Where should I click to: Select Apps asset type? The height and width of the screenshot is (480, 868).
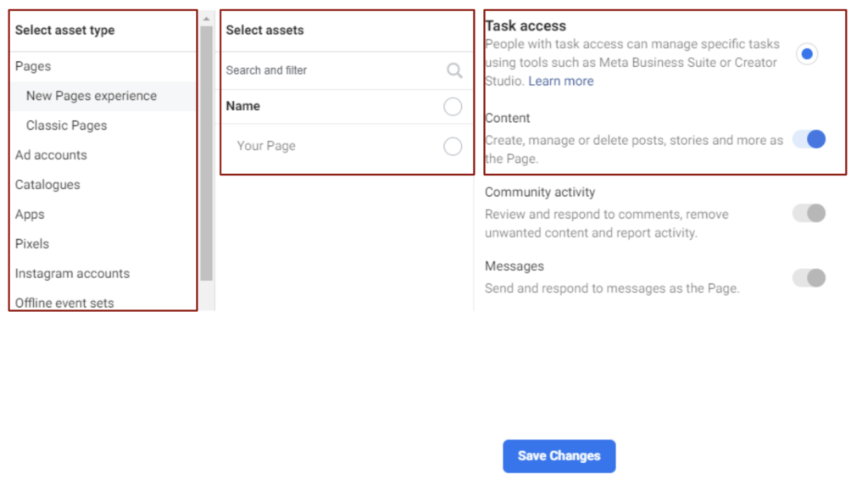[30, 215]
